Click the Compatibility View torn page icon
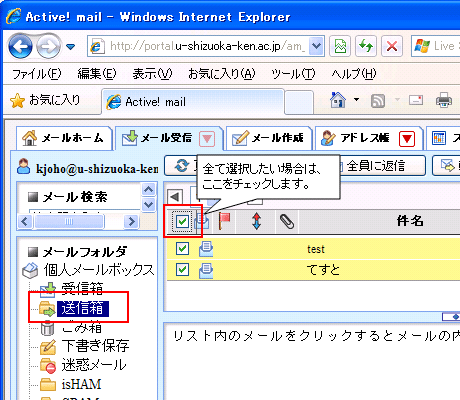This screenshot has height=400, width=460. 340,46
